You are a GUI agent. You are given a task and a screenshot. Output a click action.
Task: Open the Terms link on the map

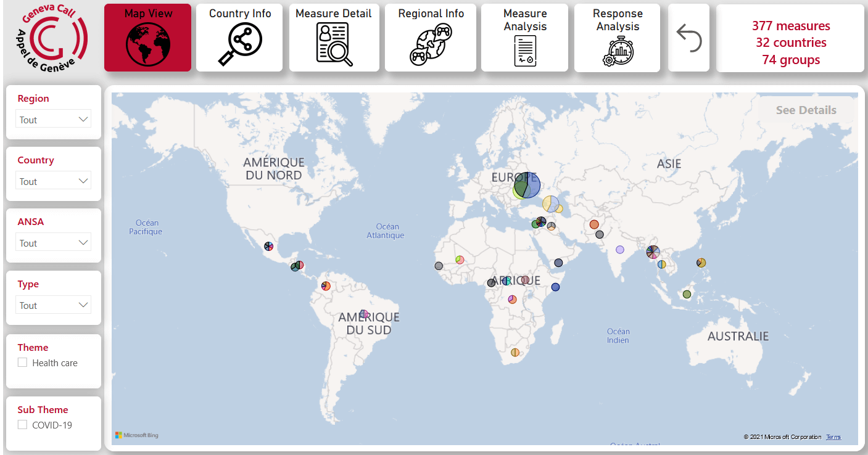pos(833,437)
